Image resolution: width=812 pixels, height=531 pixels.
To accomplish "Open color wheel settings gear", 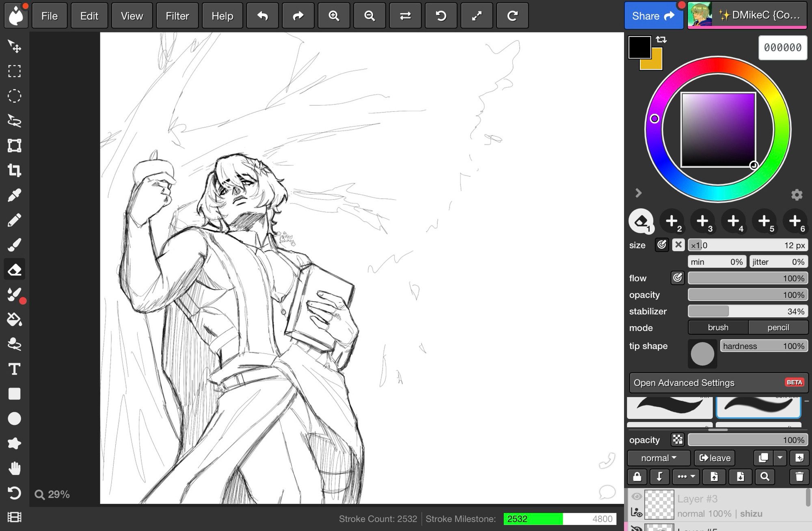I will [x=797, y=195].
